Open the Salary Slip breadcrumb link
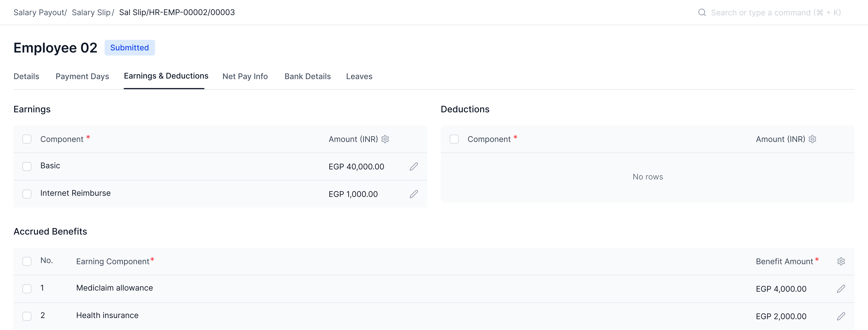This screenshot has height=330, width=868. 91,13
